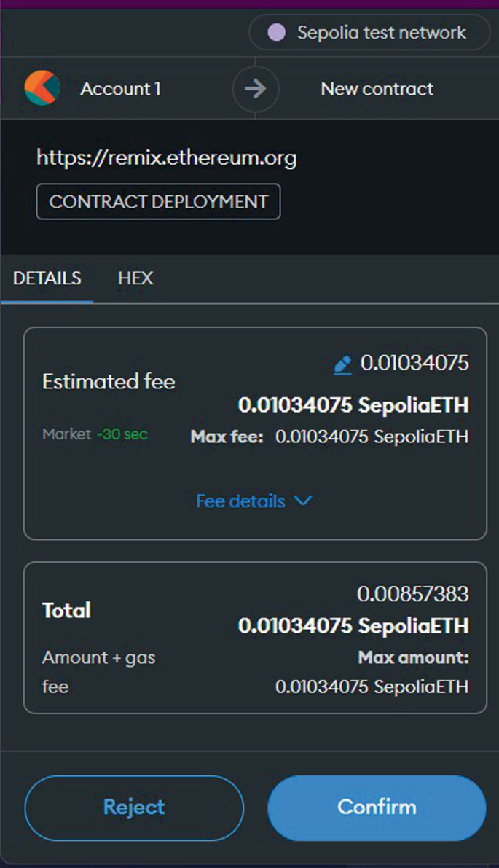
Task: Click the Account 1 name label
Action: click(120, 89)
